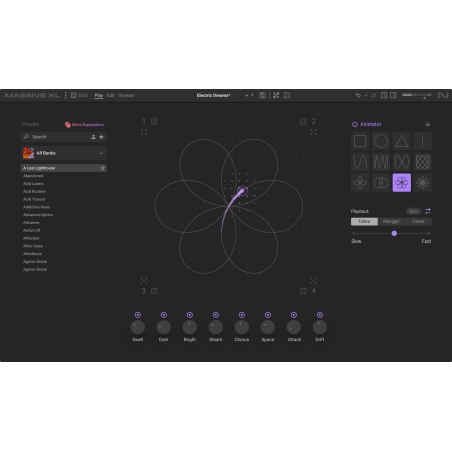The image size is (452, 452).
Task: Click the animator speed slider handle
Action: [x=394, y=233]
